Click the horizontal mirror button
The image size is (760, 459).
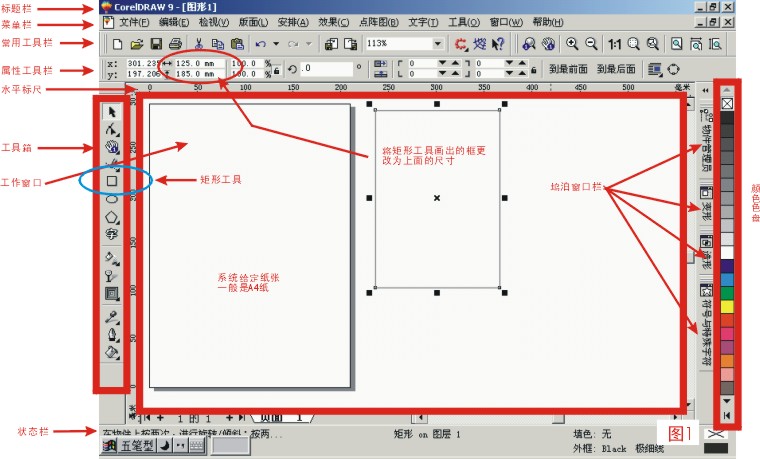pyautogui.click(x=380, y=63)
